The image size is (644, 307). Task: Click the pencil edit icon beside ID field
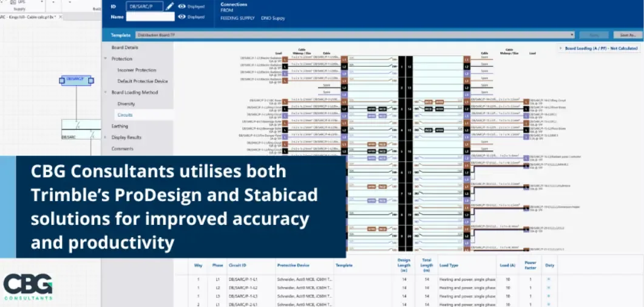169,6
